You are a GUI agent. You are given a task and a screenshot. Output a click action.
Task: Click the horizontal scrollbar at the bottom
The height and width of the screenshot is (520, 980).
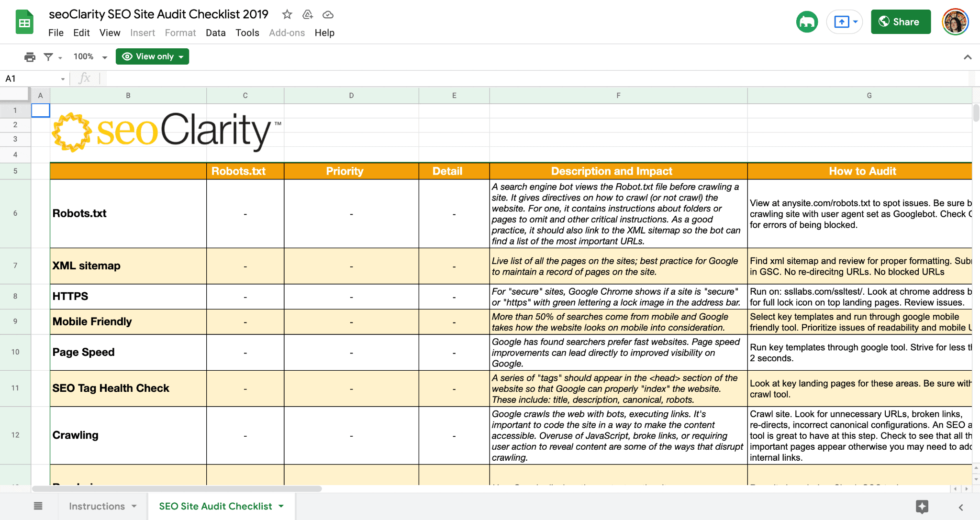click(177, 488)
